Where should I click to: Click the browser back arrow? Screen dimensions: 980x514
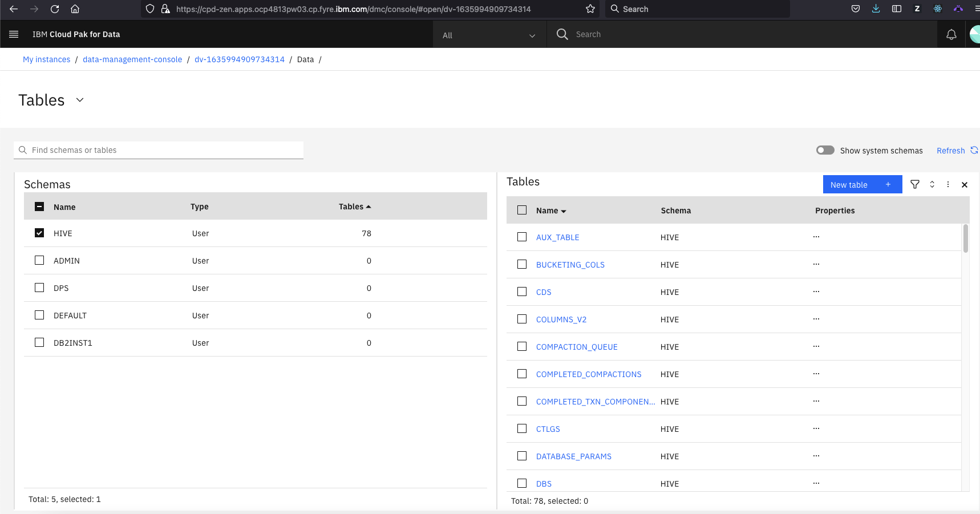[14, 9]
